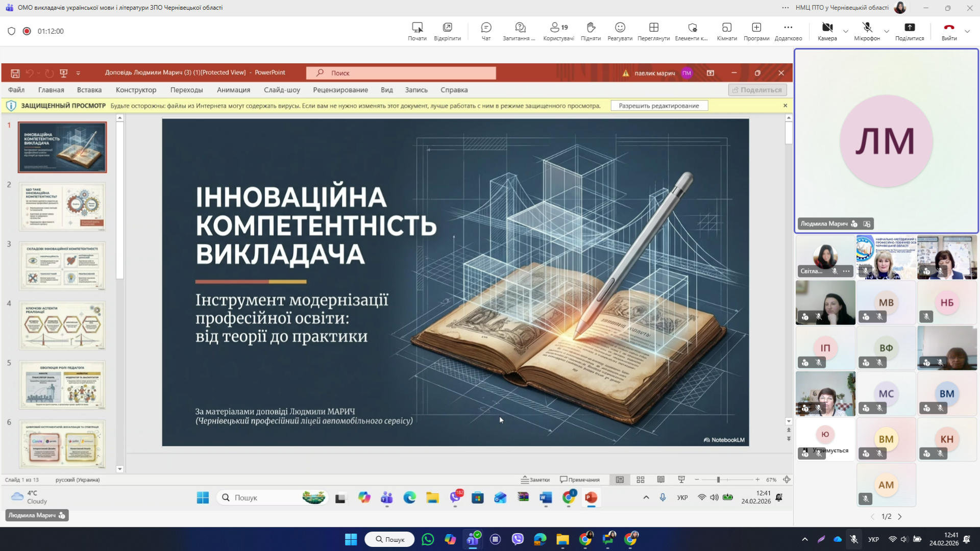Expand the Microphone options arrow
Screen dimensions: 980x551
[887, 32]
